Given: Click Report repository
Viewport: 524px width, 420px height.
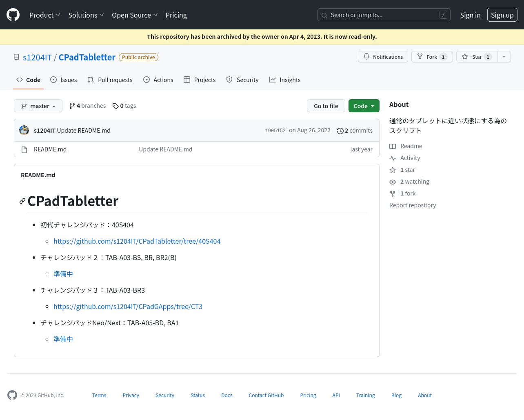Looking at the screenshot, I should (413, 205).
